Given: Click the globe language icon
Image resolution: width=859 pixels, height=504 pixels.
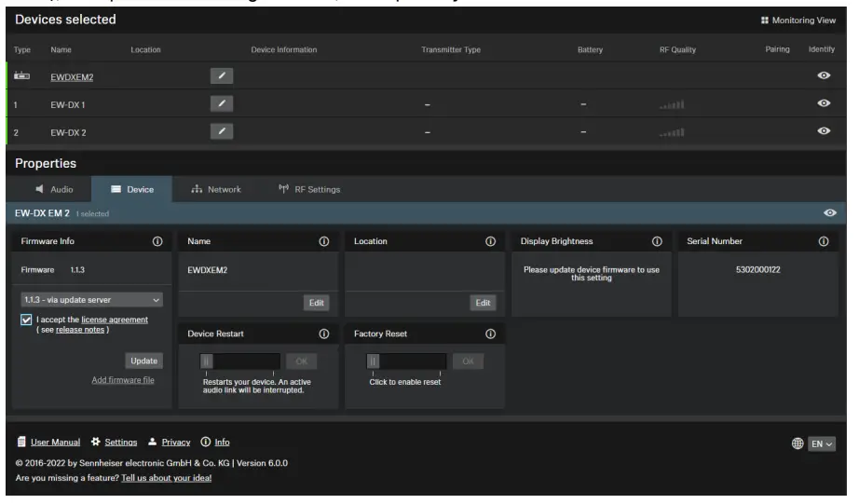Looking at the screenshot, I should point(798,443).
